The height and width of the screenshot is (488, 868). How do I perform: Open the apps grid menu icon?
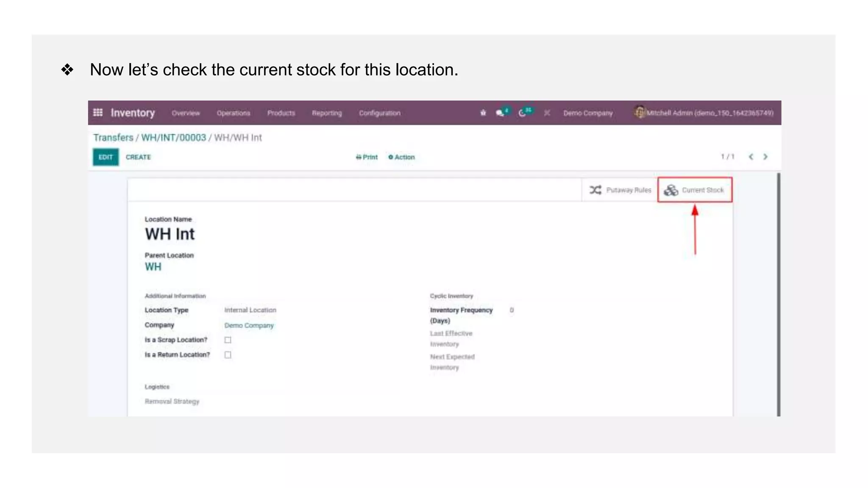[98, 113]
